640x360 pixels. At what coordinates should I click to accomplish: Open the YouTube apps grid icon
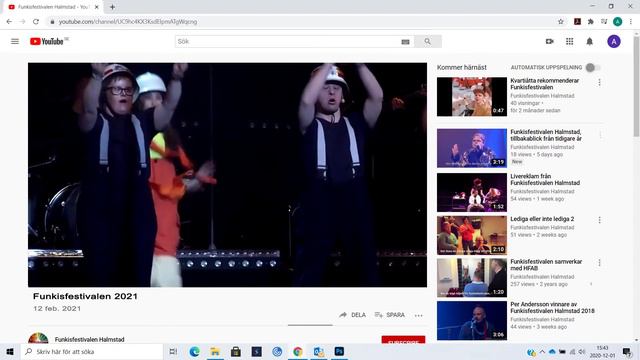pyautogui.click(x=569, y=41)
